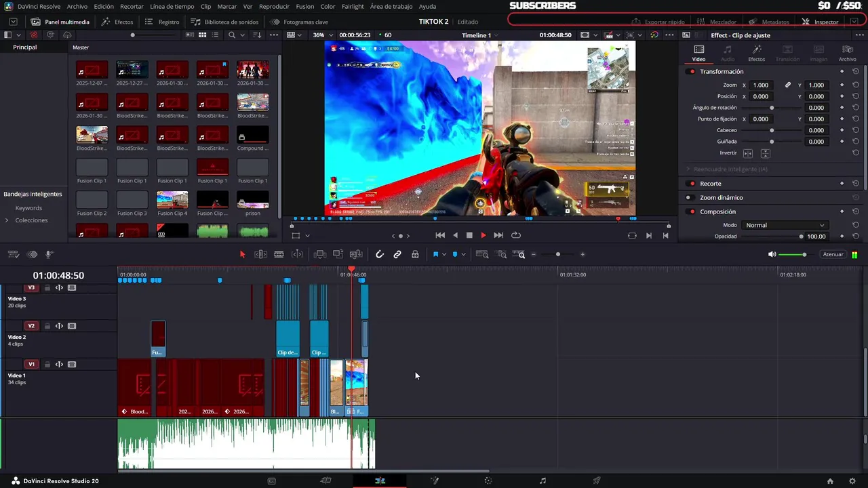Toggle Recorte enable switch

pos(692,184)
